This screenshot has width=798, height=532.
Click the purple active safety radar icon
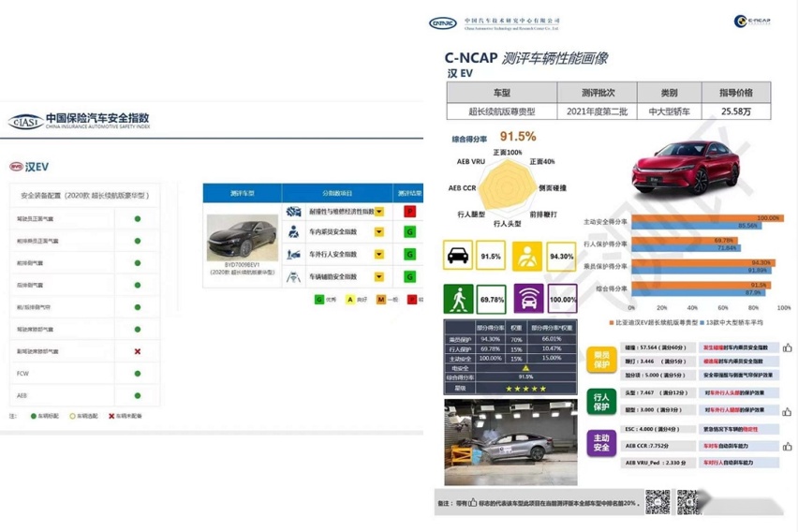(529, 299)
